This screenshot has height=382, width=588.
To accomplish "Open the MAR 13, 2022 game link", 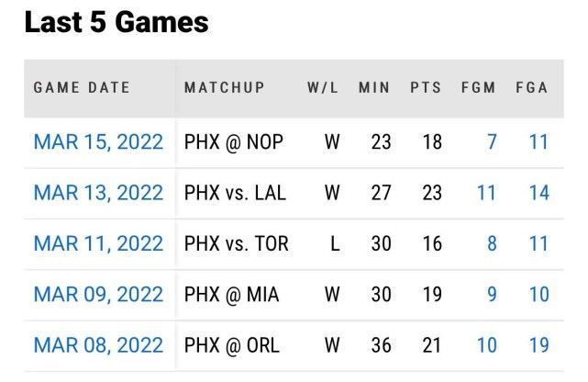I will tap(98, 193).
